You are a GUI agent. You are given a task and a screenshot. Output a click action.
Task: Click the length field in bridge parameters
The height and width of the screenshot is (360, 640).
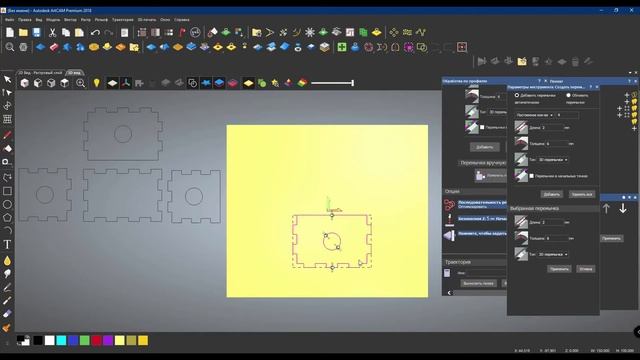pos(552,128)
